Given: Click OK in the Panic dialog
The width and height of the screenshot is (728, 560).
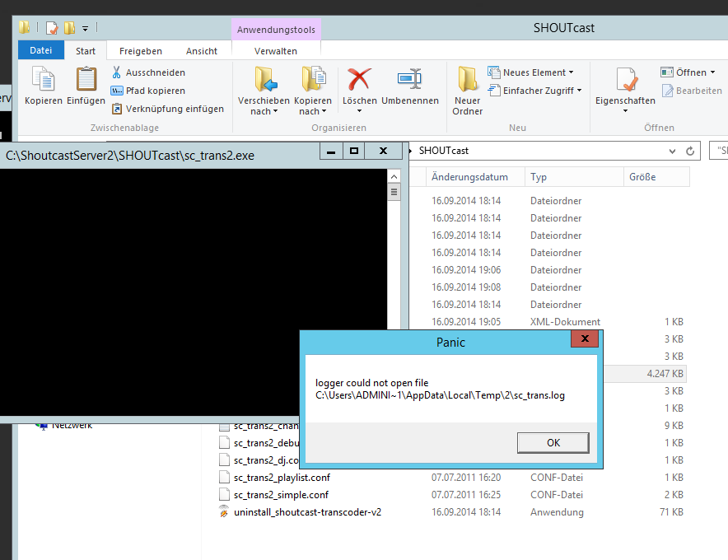Looking at the screenshot, I should pos(553,442).
